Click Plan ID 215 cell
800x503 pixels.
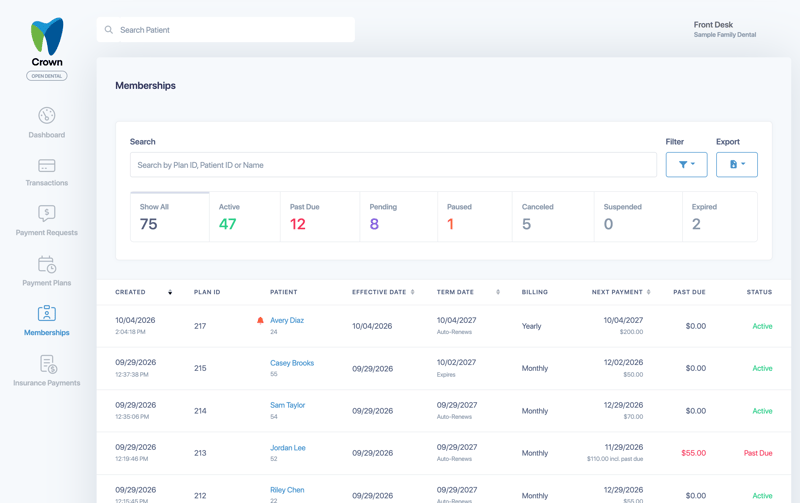coord(200,368)
